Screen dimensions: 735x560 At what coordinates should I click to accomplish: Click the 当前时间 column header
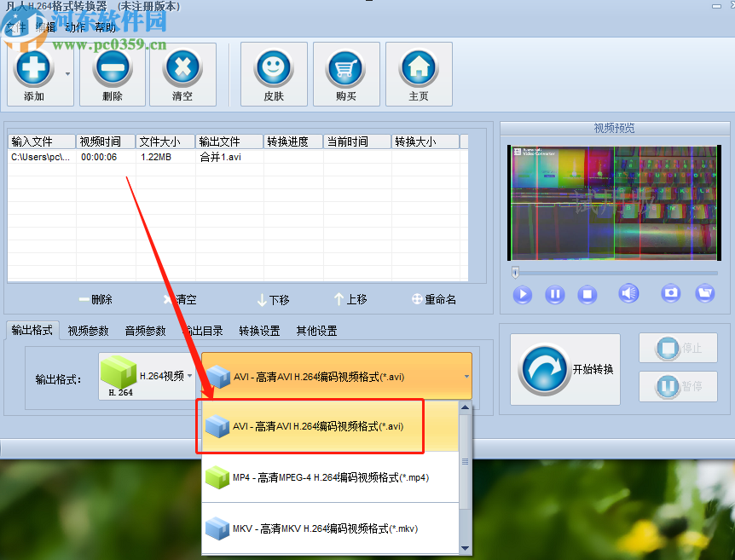tap(357, 141)
